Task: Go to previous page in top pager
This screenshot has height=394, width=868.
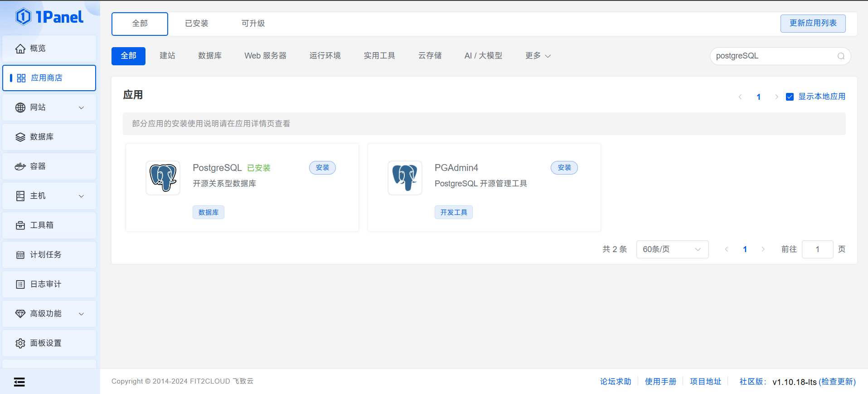Action: tap(740, 97)
